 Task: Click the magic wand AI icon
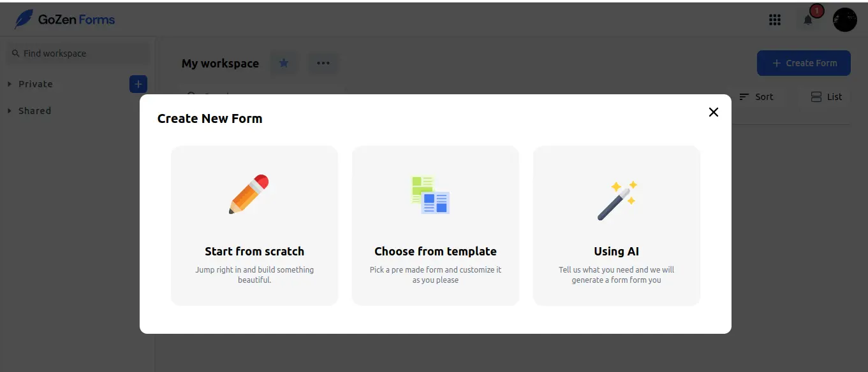[617, 201]
